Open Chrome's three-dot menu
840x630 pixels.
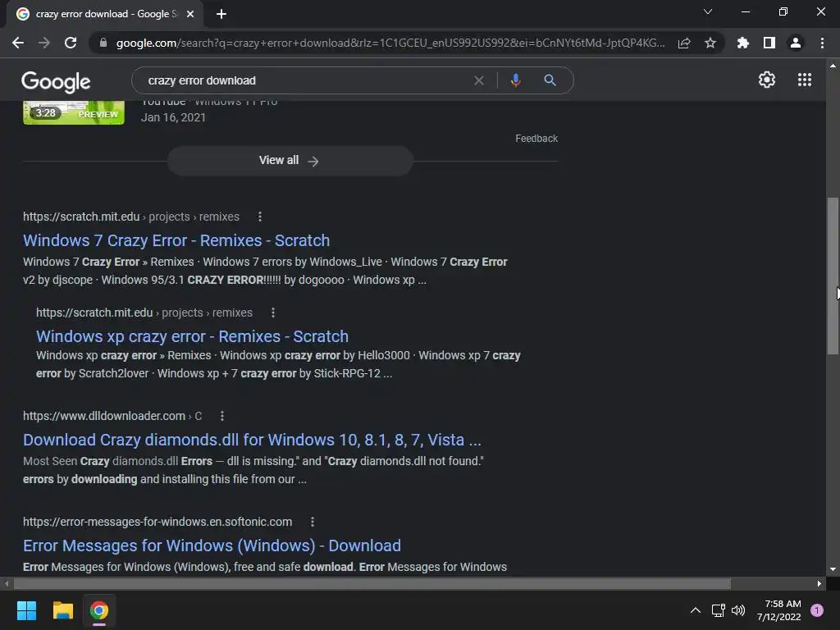tap(822, 43)
